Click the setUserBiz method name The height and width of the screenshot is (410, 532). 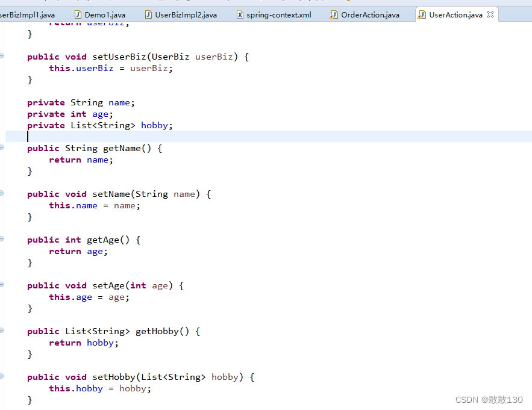[x=119, y=57]
